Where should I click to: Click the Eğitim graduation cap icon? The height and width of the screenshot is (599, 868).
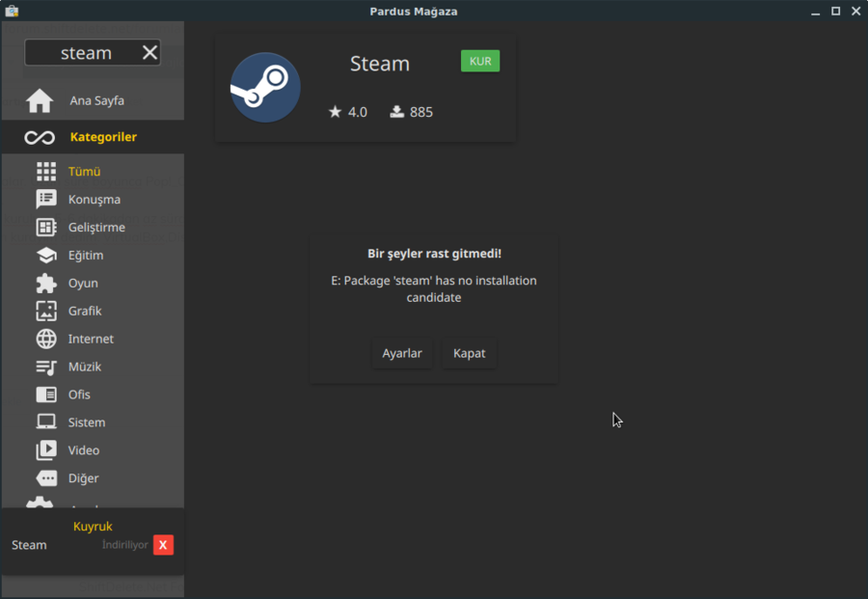click(x=46, y=256)
